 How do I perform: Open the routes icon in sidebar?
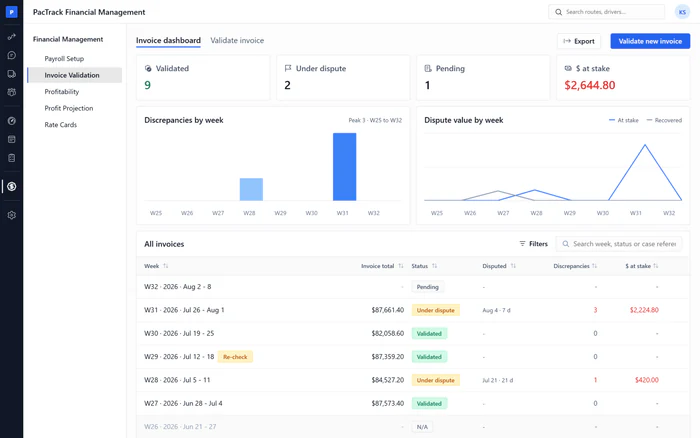[x=12, y=37]
